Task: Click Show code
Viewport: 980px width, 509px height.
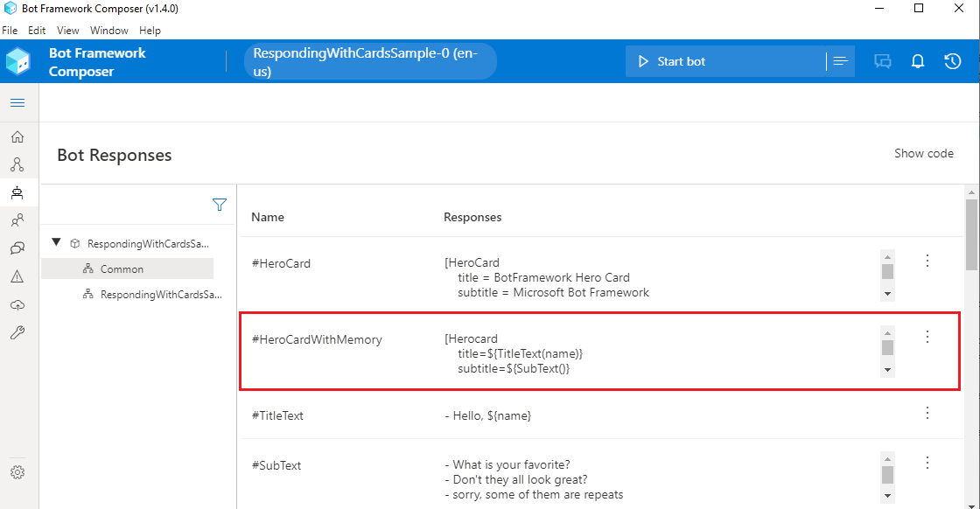Action: point(924,154)
